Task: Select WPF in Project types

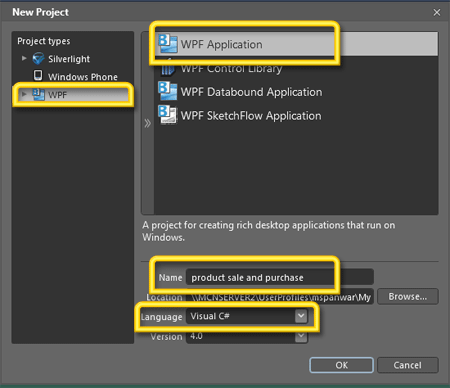Action: (x=74, y=95)
